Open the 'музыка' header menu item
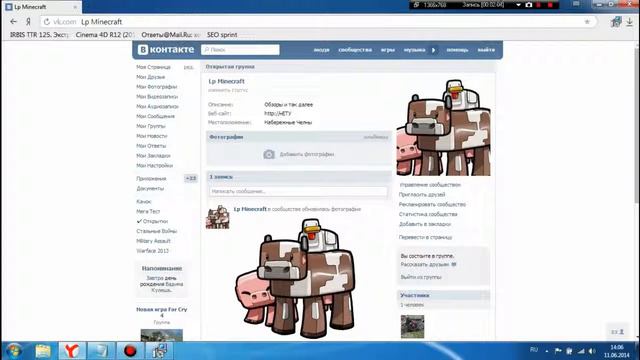640x360 pixels. tap(414, 50)
